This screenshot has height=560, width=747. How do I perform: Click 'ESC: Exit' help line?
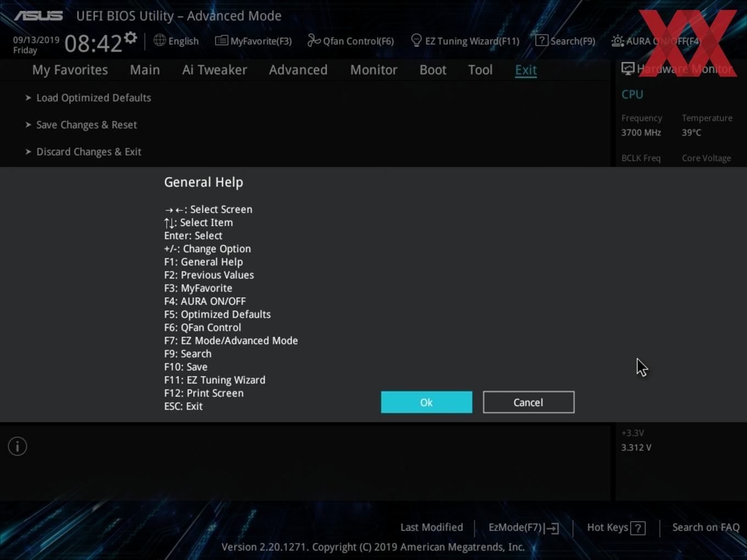pyautogui.click(x=183, y=406)
